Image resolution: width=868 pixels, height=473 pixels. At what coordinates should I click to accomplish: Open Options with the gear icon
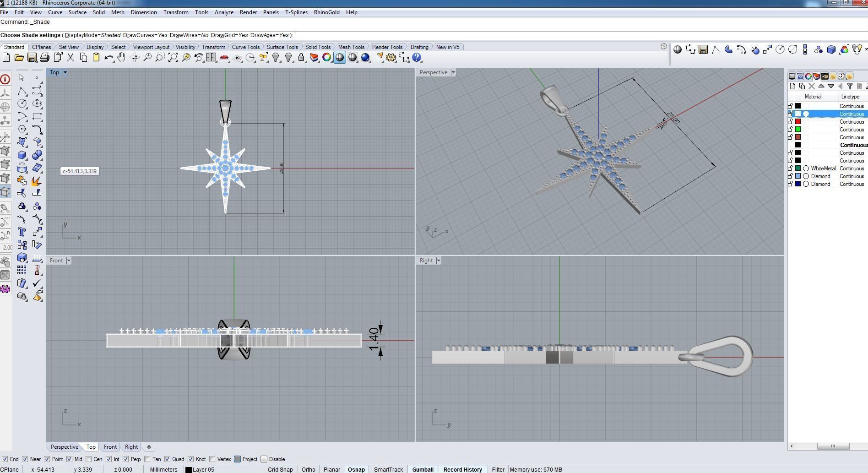(x=391, y=57)
